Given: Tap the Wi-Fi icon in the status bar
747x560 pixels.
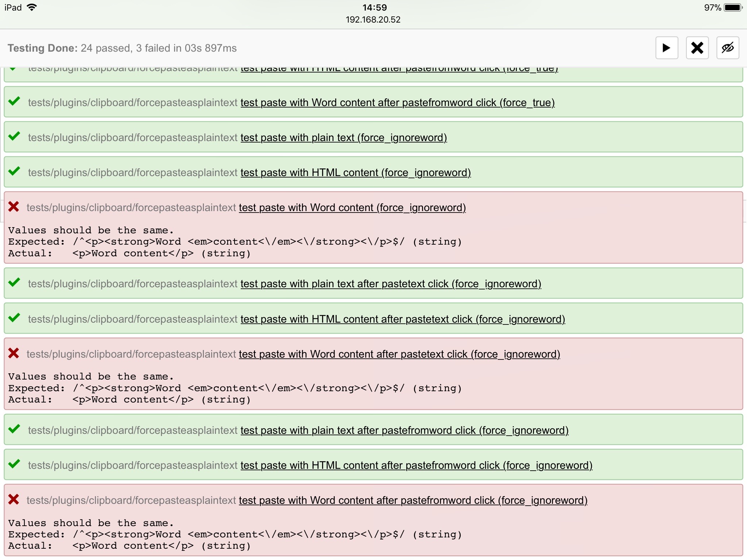Looking at the screenshot, I should [x=32, y=7].
